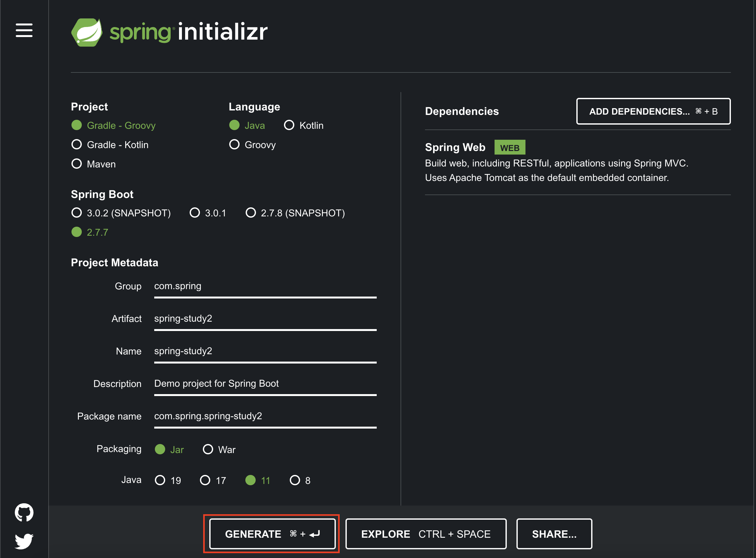The image size is (756, 558).
Task: Choose Kotlin as the language
Action: pyautogui.click(x=289, y=125)
